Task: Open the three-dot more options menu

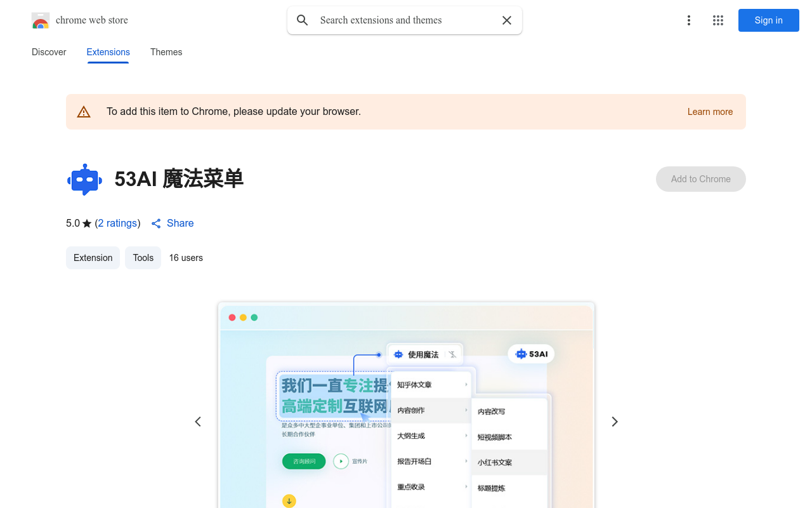Action: click(689, 20)
